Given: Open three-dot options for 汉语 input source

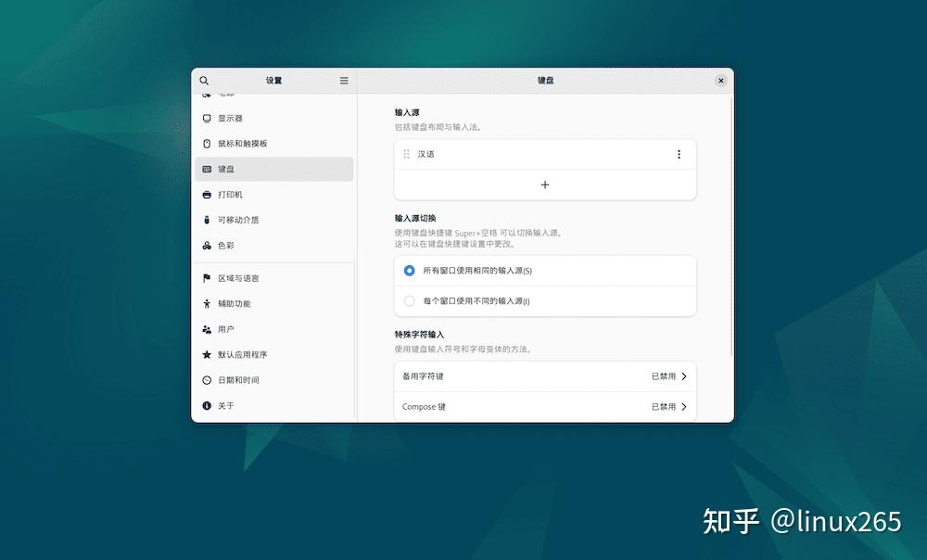Looking at the screenshot, I should click(x=679, y=154).
